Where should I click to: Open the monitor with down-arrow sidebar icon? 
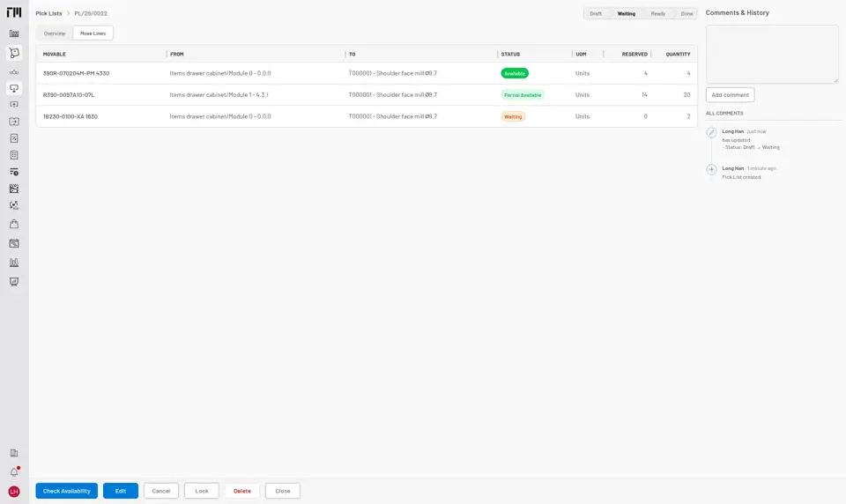tap(14, 88)
